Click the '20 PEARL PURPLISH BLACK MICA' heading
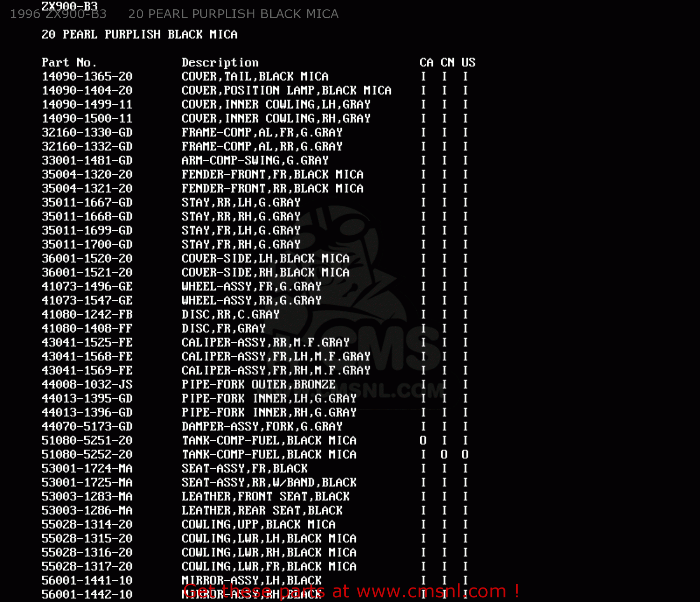 tap(139, 35)
